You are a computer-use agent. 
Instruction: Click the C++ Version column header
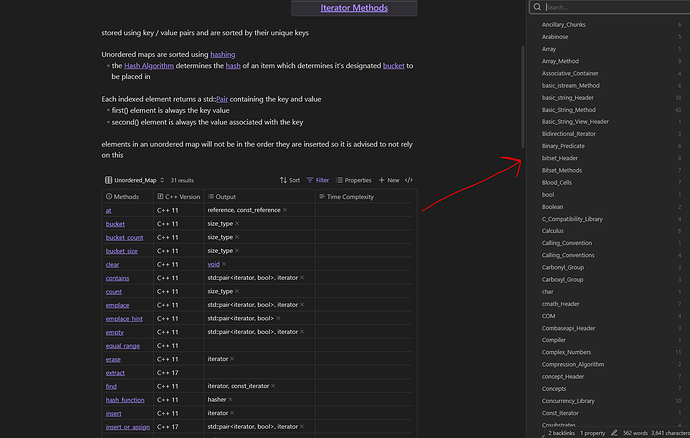point(179,197)
